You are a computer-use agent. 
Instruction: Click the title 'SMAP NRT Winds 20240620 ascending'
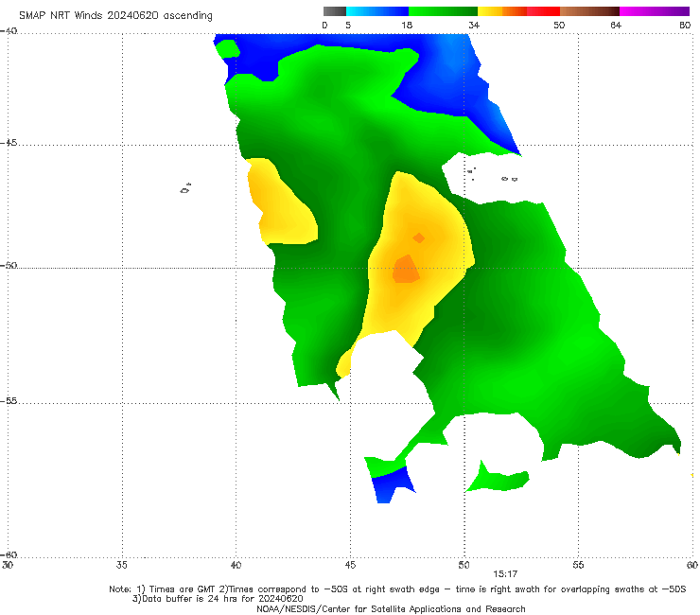tap(115, 16)
